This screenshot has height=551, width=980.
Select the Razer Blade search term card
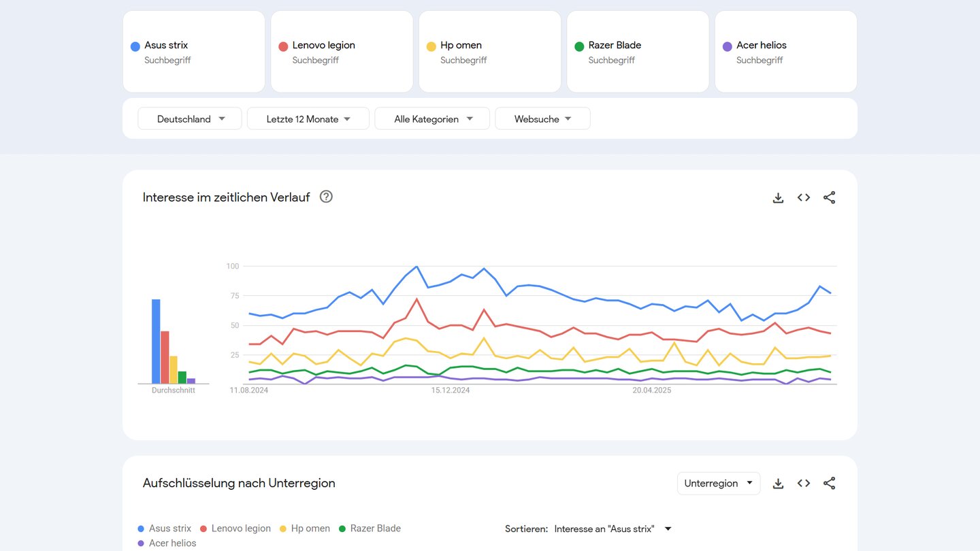pos(638,52)
